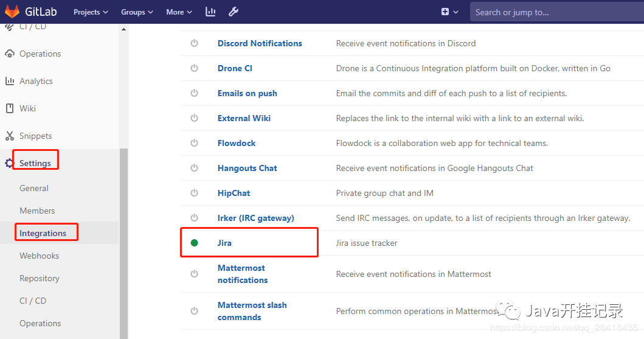Open the Jira integration link

(x=224, y=243)
